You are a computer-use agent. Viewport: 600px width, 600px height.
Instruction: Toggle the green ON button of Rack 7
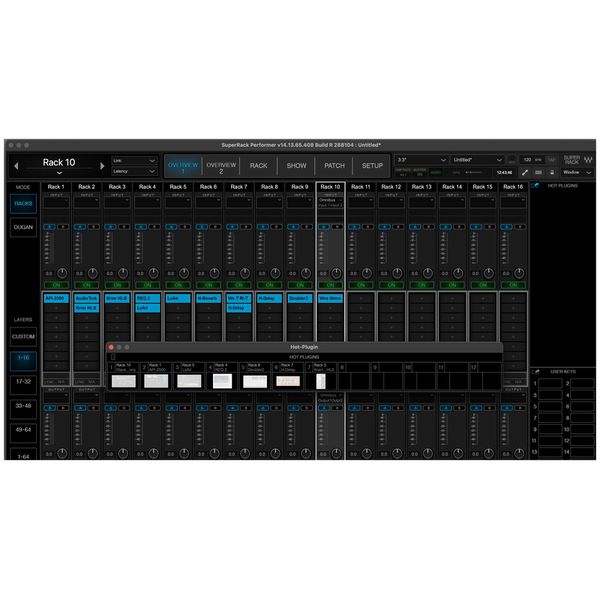pos(239,285)
